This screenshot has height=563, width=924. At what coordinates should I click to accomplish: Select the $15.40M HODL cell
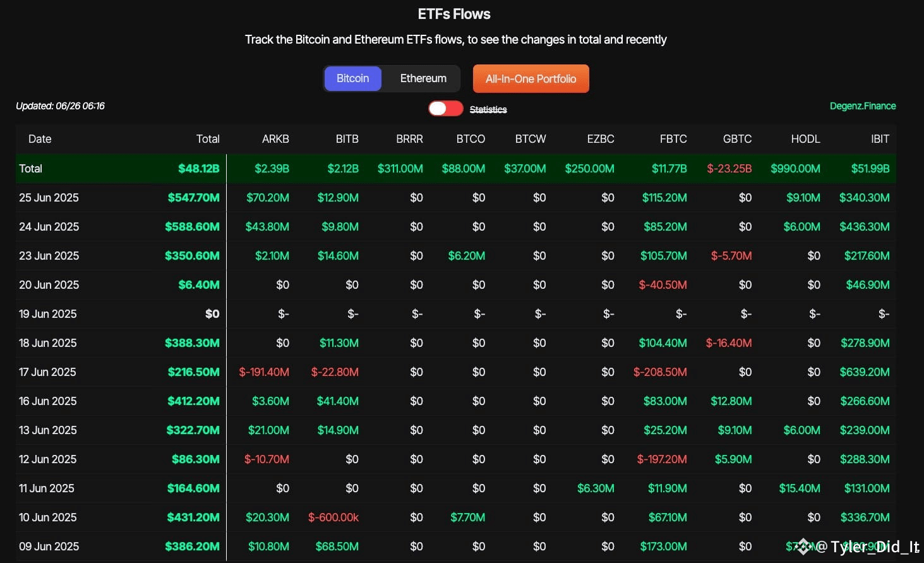pyautogui.click(x=800, y=488)
